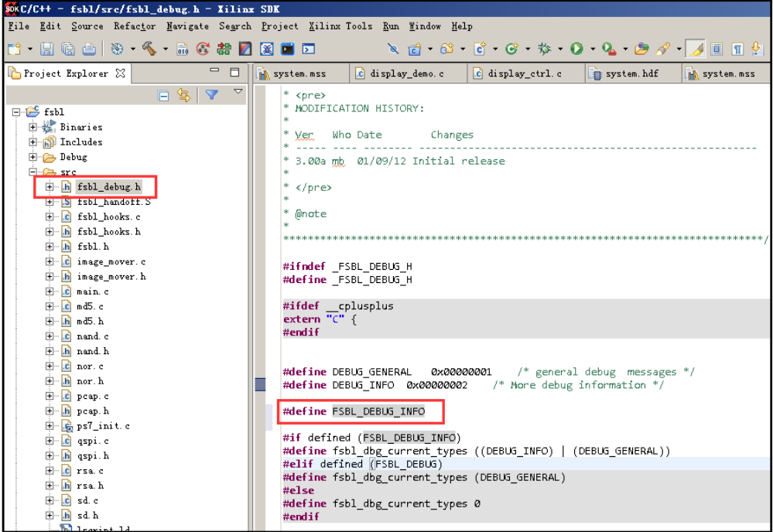The height and width of the screenshot is (532, 773).
Task: Open the black console toolbar icon
Action: click(x=287, y=49)
